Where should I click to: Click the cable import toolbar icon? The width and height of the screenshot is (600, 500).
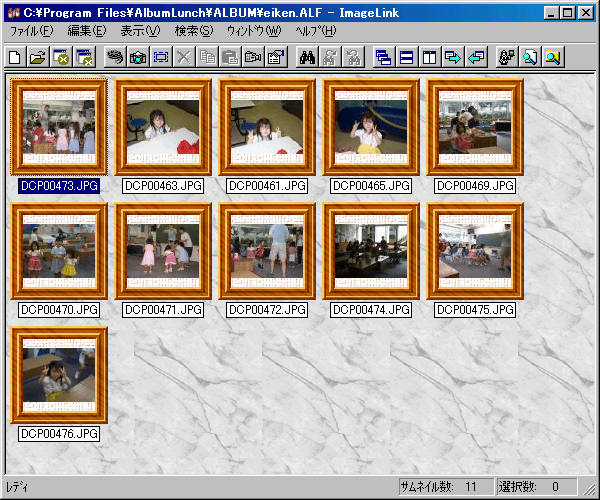click(115, 58)
